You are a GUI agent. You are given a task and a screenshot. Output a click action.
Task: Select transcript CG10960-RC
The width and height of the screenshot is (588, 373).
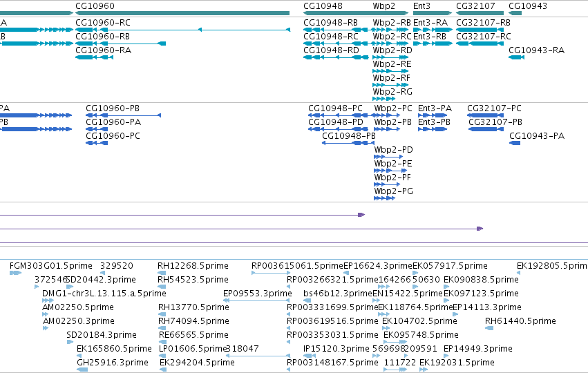(182, 30)
